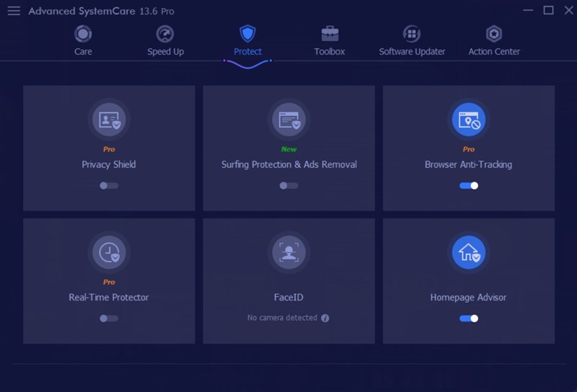
Task: Click the Surfing Protection browser icon
Action: 289,120
